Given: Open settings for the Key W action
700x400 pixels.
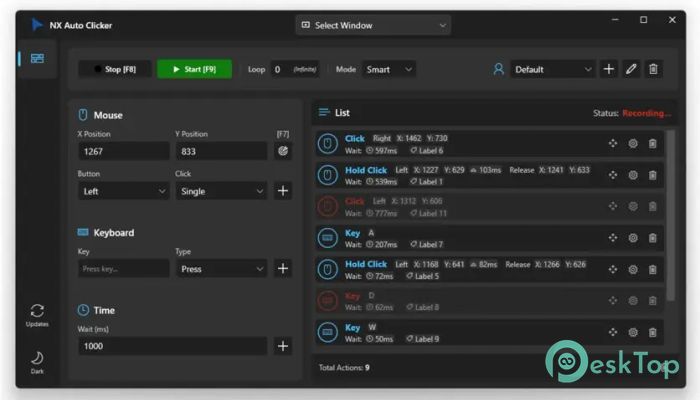Looking at the screenshot, I should 633,333.
